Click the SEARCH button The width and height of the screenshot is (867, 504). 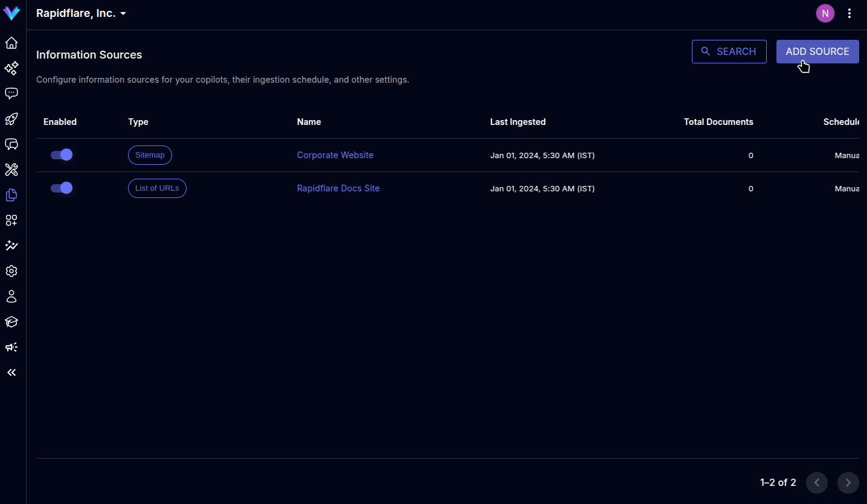tap(729, 52)
